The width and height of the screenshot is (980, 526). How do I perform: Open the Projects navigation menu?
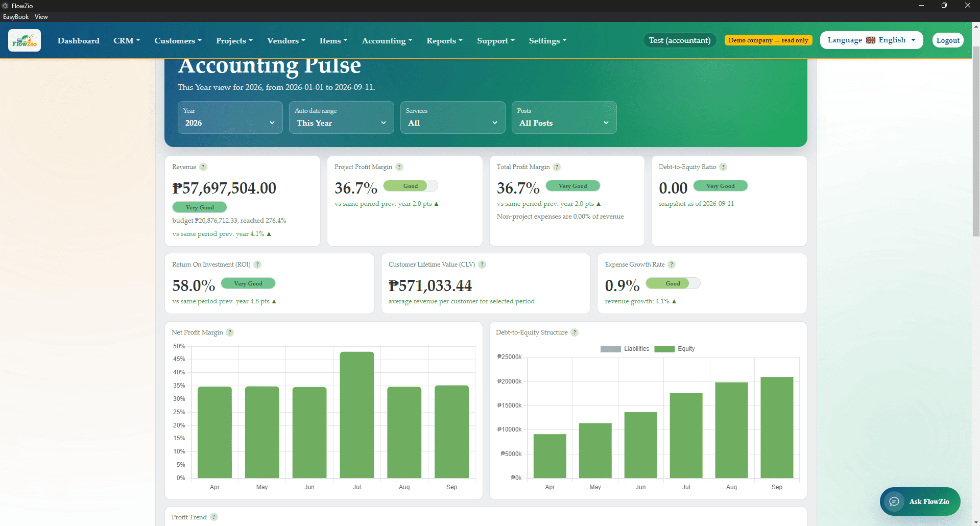234,40
